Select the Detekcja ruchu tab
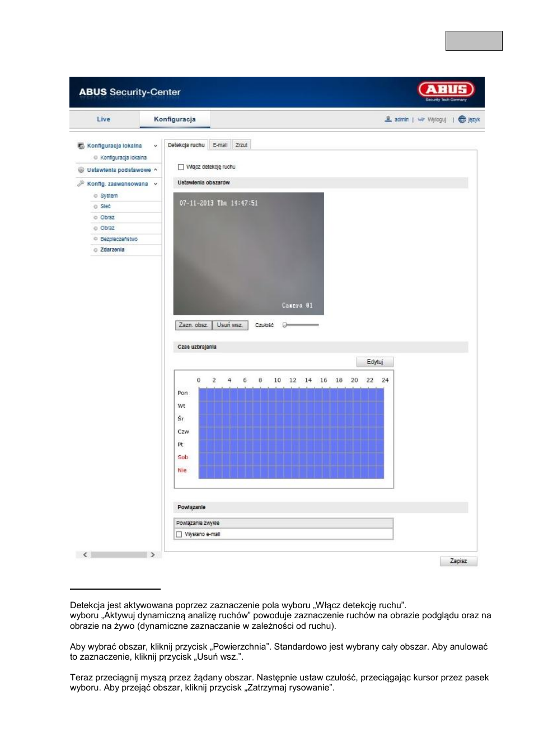534x756 pixels. pos(186,145)
